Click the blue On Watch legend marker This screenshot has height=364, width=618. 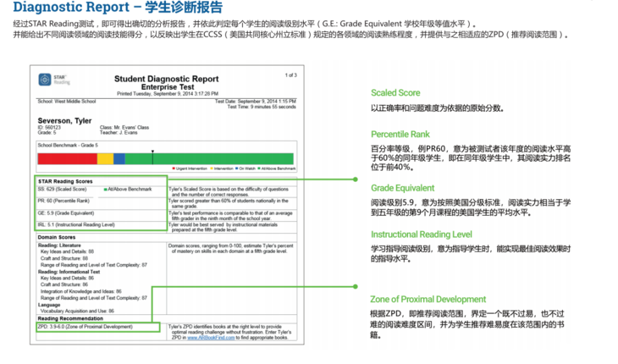click(x=236, y=168)
